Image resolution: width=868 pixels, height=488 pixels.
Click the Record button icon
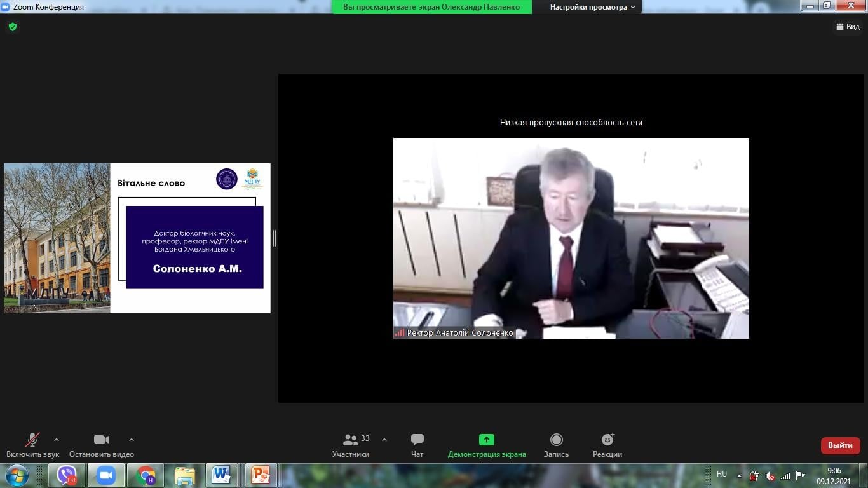[x=556, y=440]
